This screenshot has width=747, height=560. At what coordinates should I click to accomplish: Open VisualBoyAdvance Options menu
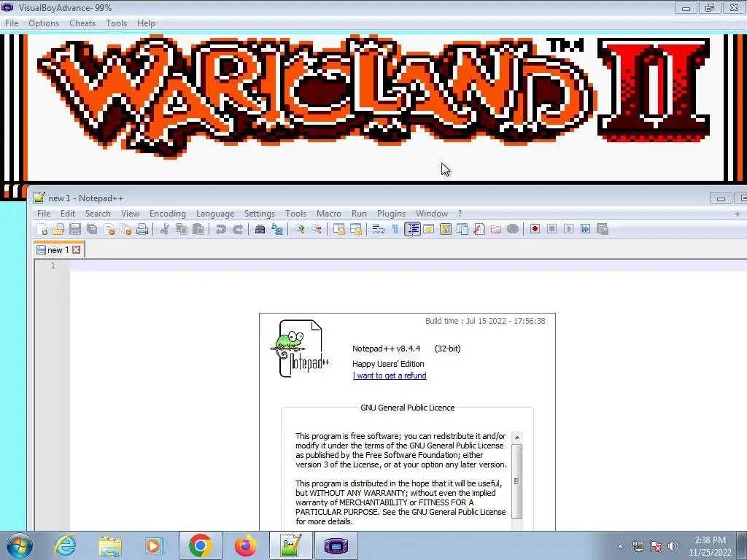[44, 23]
